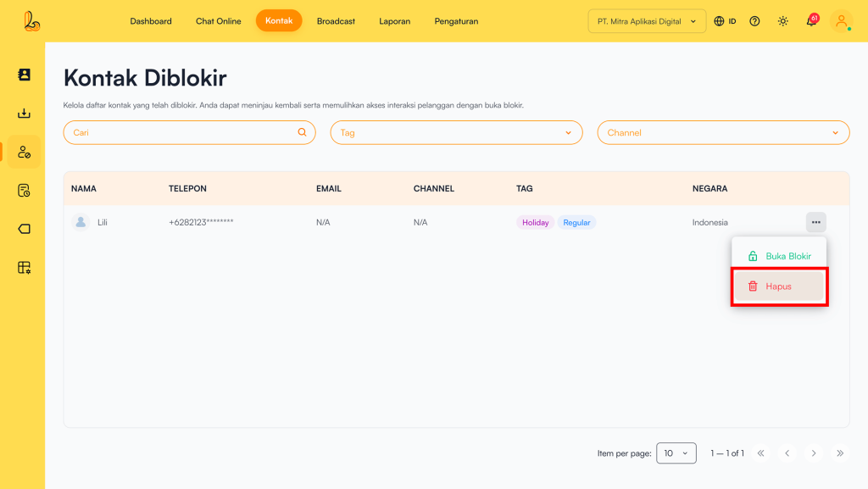Open the PT. Mitra Aplikasi Digital dropdown
Viewport: 868px width, 489px height.
coord(647,21)
